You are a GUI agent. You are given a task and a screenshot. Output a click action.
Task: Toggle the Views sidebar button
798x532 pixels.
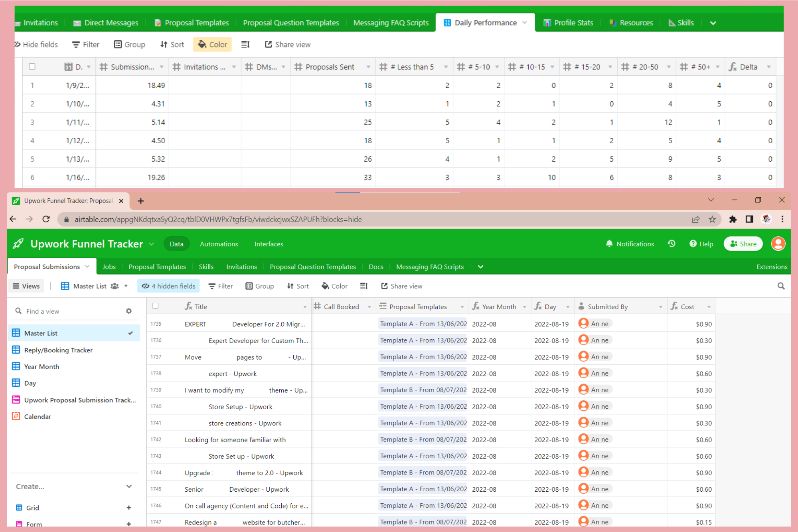[x=26, y=286]
